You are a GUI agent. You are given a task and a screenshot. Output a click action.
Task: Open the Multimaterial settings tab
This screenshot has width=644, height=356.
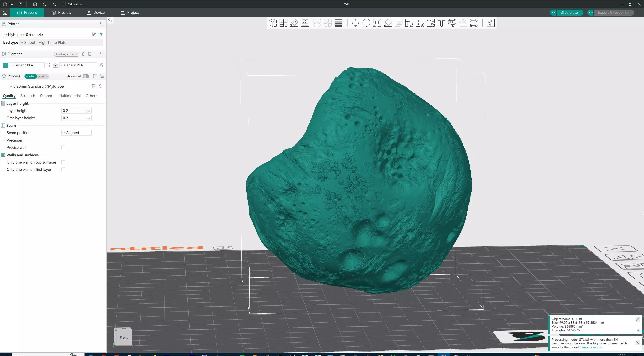click(x=69, y=96)
